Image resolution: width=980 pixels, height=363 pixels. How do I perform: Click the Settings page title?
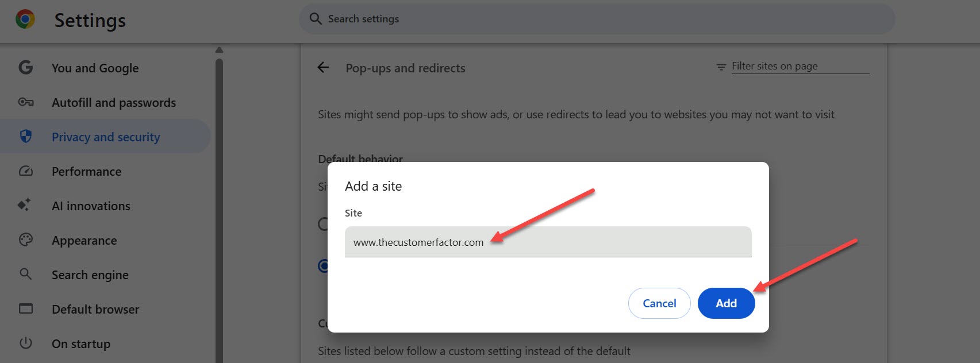tap(90, 21)
